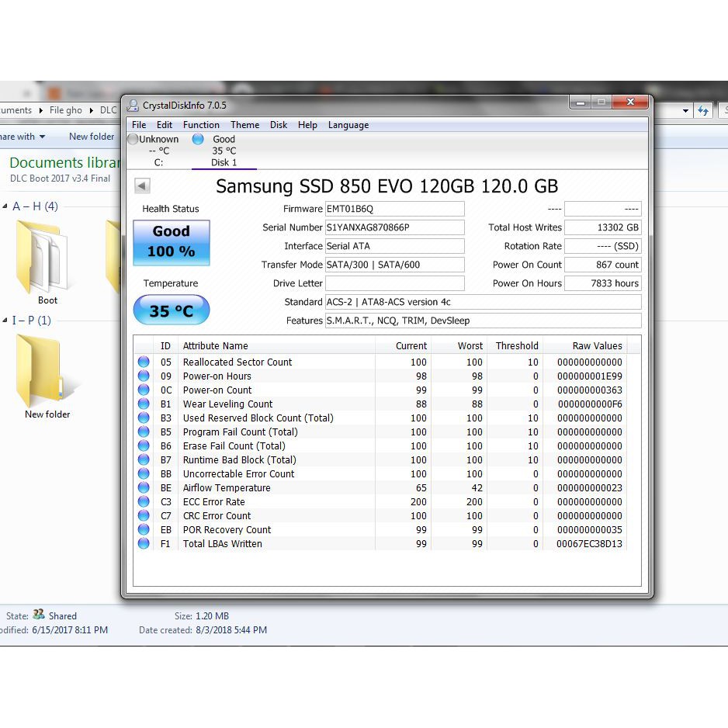Click the Attribute Name column header

point(216,346)
